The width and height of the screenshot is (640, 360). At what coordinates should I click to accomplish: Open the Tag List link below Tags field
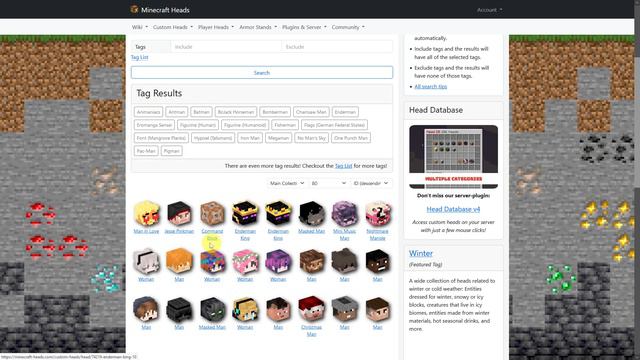(140, 58)
